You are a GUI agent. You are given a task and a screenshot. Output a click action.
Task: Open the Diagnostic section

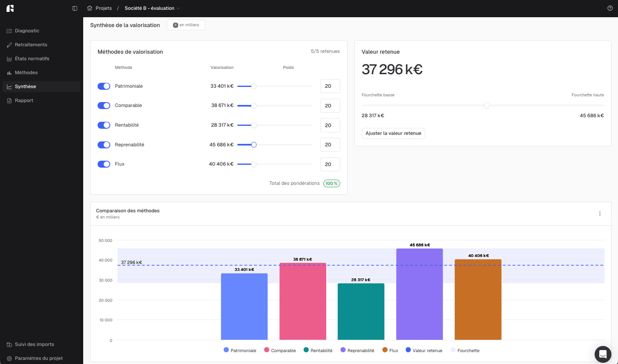point(41,31)
